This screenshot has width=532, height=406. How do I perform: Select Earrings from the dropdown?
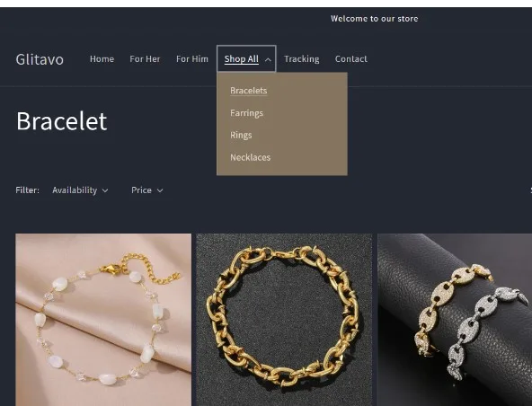click(246, 113)
